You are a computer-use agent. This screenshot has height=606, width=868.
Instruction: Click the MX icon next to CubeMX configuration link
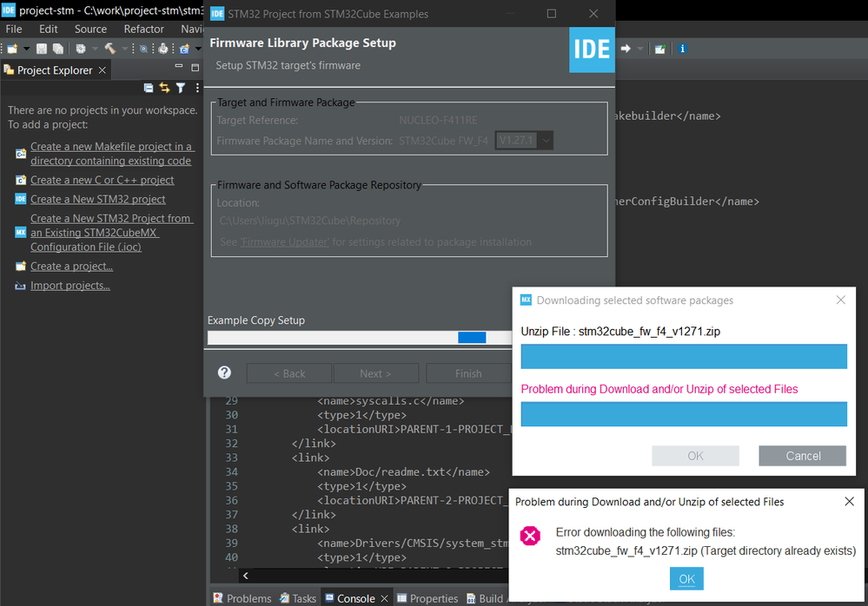pos(21,232)
